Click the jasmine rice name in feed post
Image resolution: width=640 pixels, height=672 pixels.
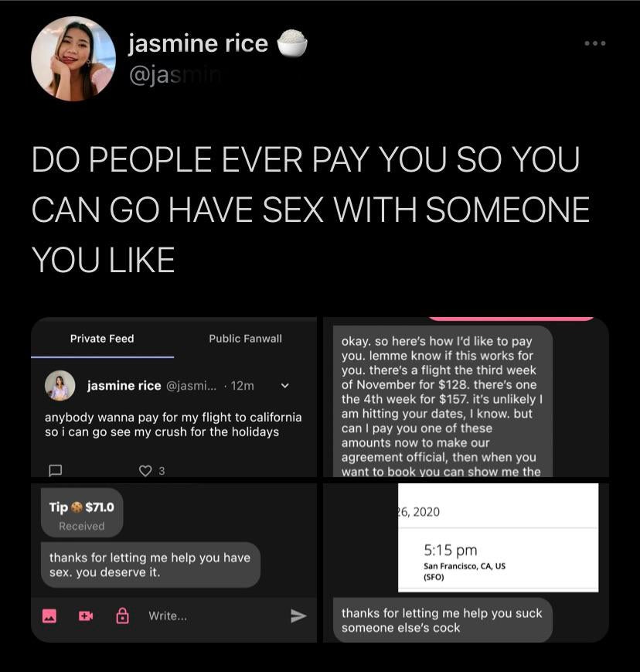pyautogui.click(x=124, y=386)
